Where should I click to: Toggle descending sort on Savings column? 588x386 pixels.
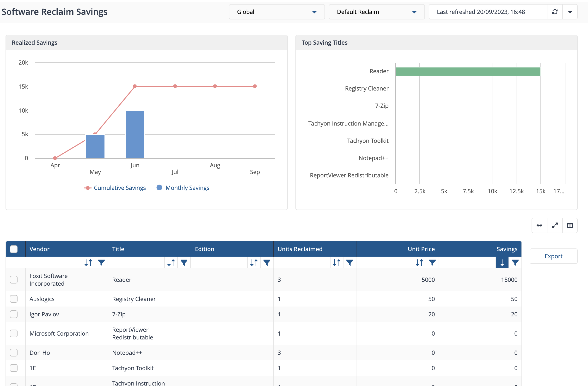coord(502,262)
